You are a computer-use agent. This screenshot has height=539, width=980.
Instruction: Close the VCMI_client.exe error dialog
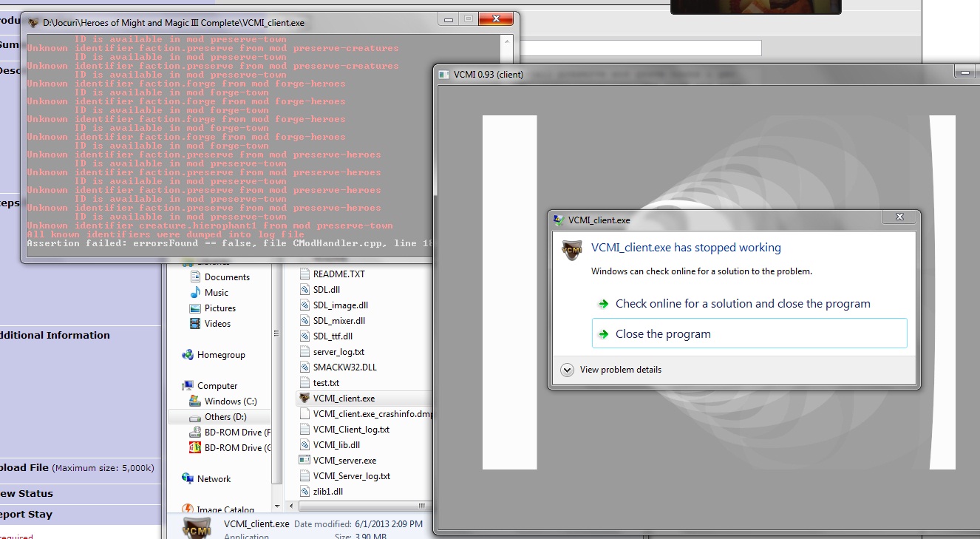pyautogui.click(x=899, y=217)
